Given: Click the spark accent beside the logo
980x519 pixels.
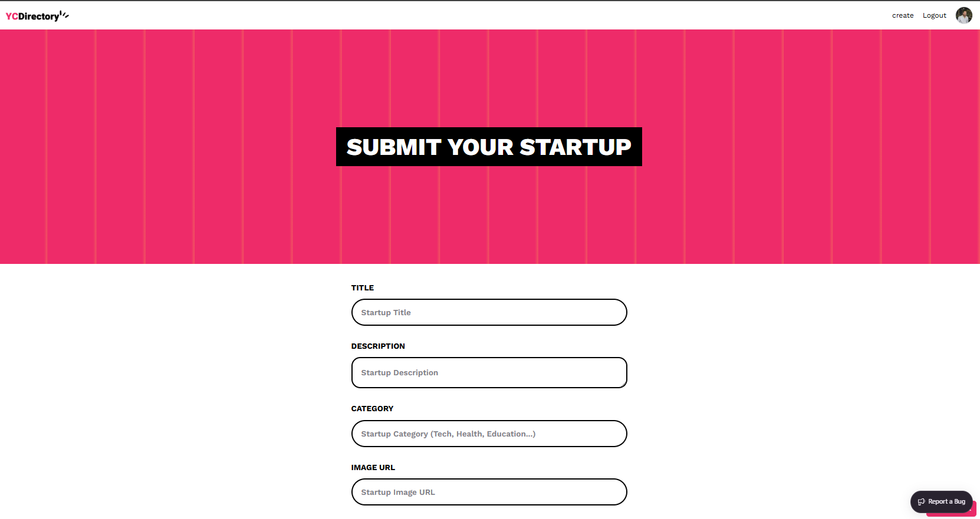Looking at the screenshot, I should click(65, 15).
